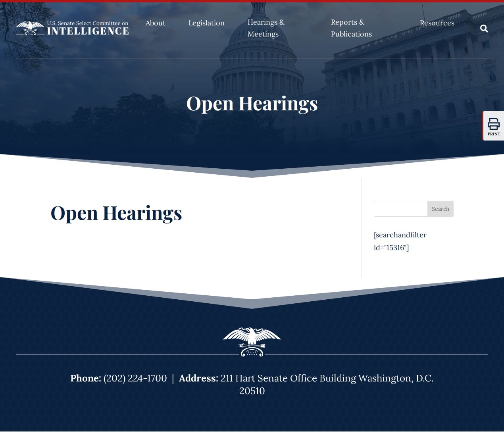Click into the sidebar search text field
The height and width of the screenshot is (443, 504).
pyautogui.click(x=400, y=209)
